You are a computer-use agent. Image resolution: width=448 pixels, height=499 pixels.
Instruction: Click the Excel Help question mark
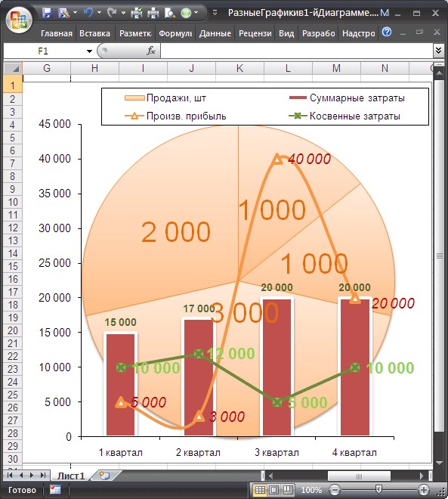tap(387, 33)
